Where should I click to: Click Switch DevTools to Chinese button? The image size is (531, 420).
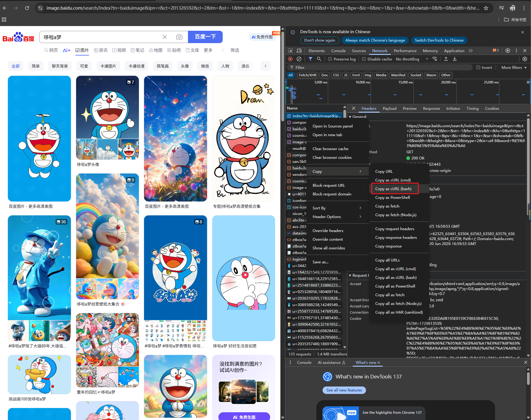coord(439,40)
